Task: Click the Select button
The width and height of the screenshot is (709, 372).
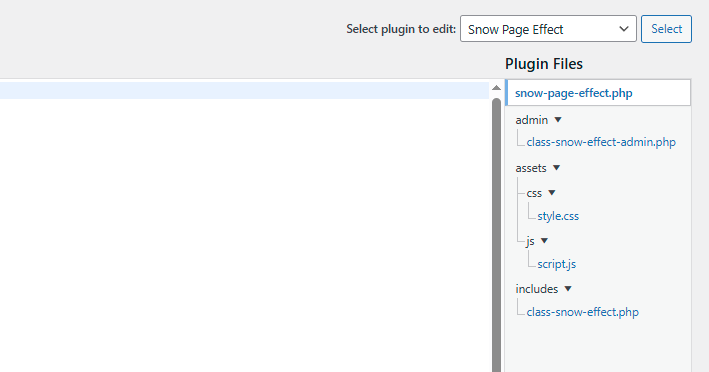Action: (x=666, y=29)
